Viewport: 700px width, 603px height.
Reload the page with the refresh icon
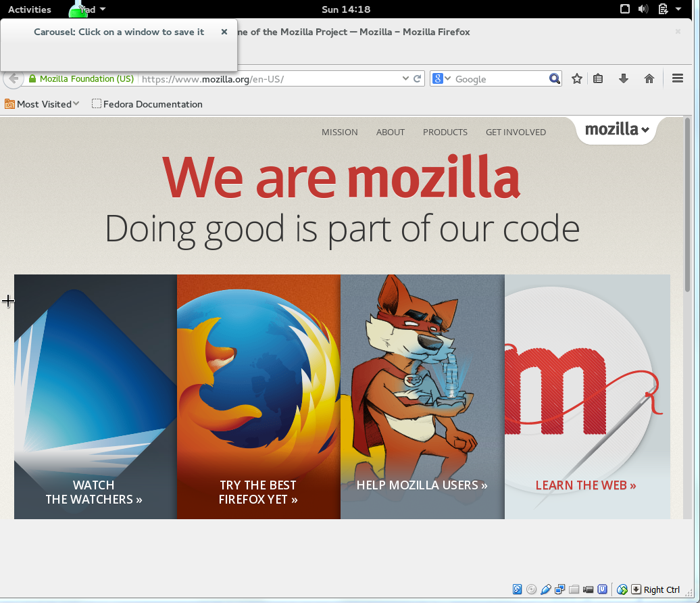[418, 78]
